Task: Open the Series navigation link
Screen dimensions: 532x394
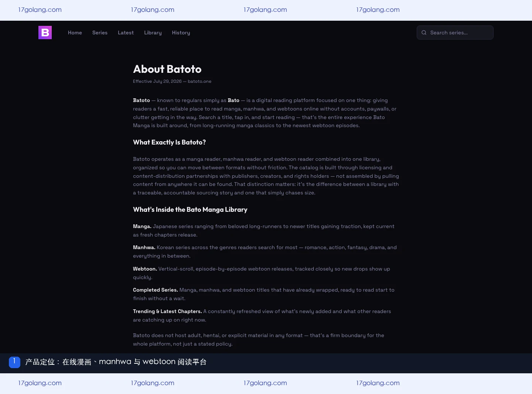Action: click(x=100, y=33)
